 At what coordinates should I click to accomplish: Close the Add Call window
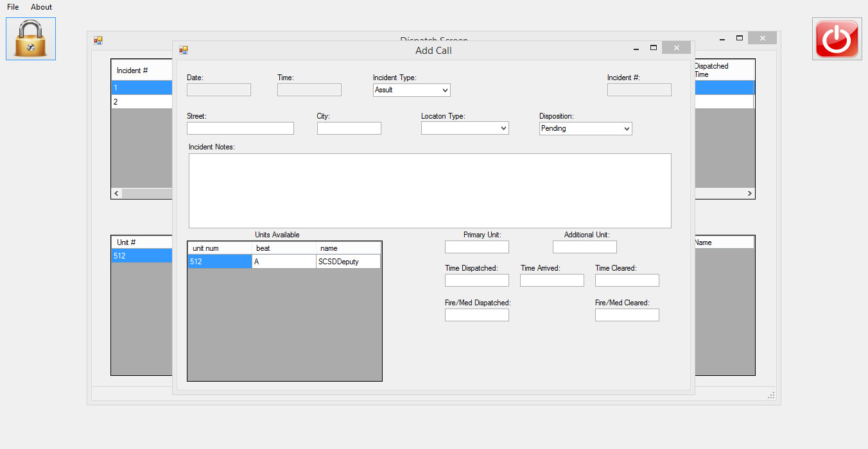tap(676, 48)
